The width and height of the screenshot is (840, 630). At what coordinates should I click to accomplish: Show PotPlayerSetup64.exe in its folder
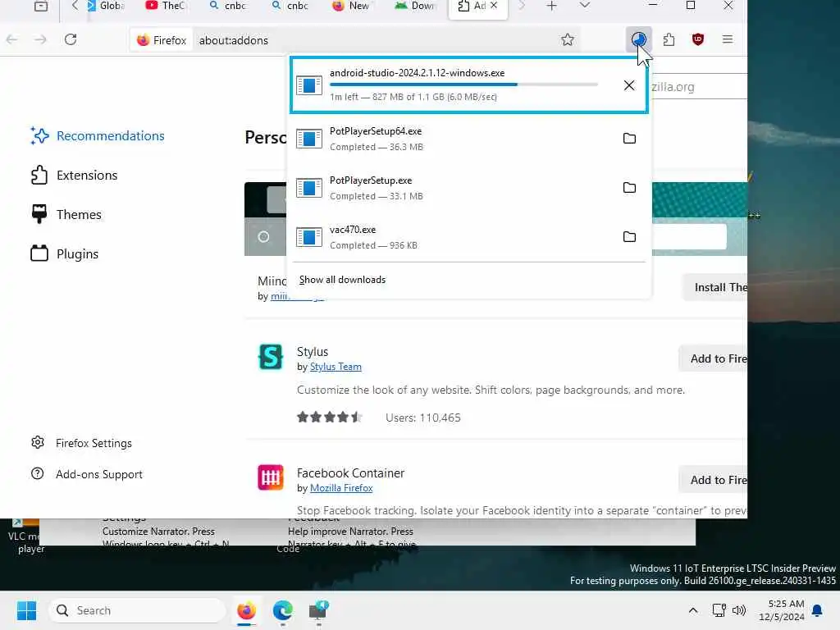point(629,139)
